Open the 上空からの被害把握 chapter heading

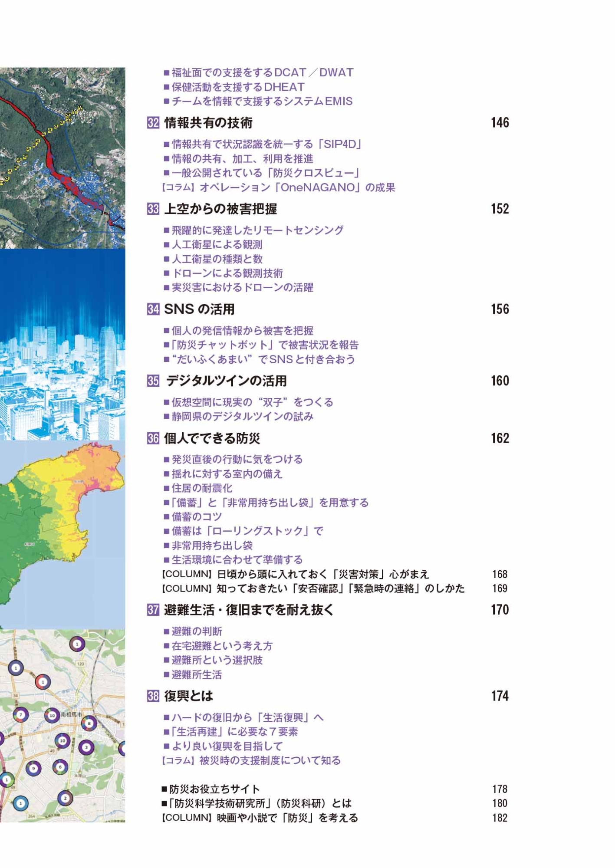(x=220, y=209)
